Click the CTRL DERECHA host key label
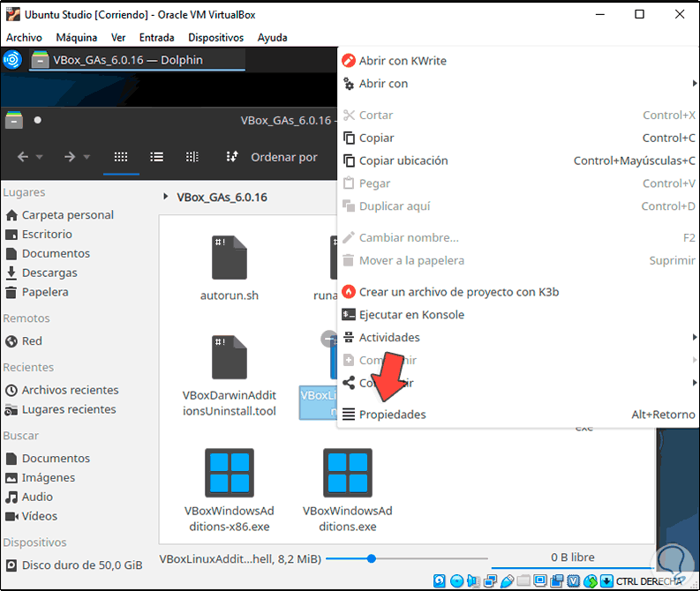This screenshot has width=700, height=591. [649, 581]
